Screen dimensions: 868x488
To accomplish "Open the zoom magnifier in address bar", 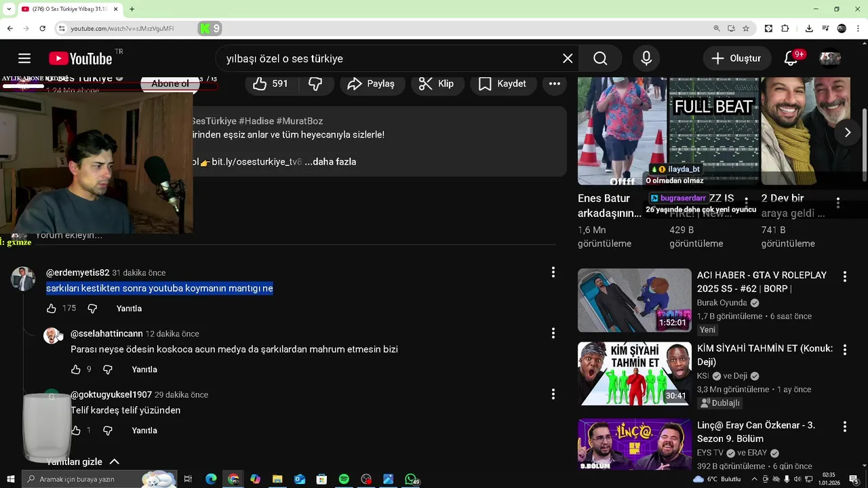I will [x=717, y=28].
